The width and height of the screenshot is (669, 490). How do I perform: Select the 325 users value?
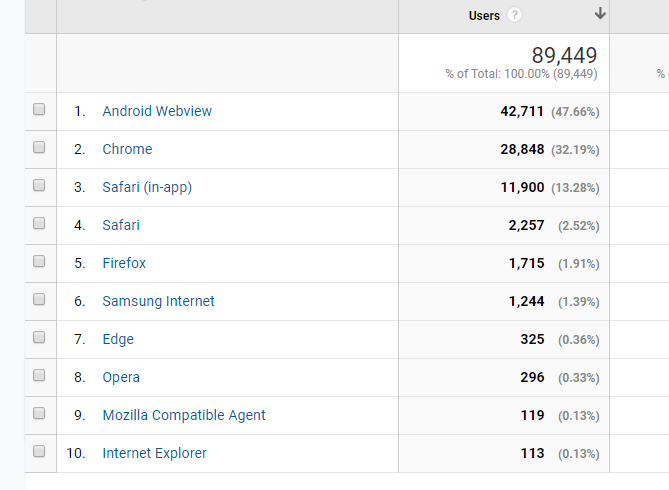[532, 339]
